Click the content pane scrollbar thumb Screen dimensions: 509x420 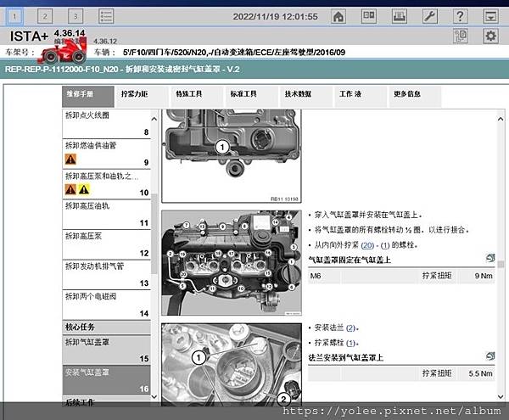pyautogui.click(x=501, y=264)
